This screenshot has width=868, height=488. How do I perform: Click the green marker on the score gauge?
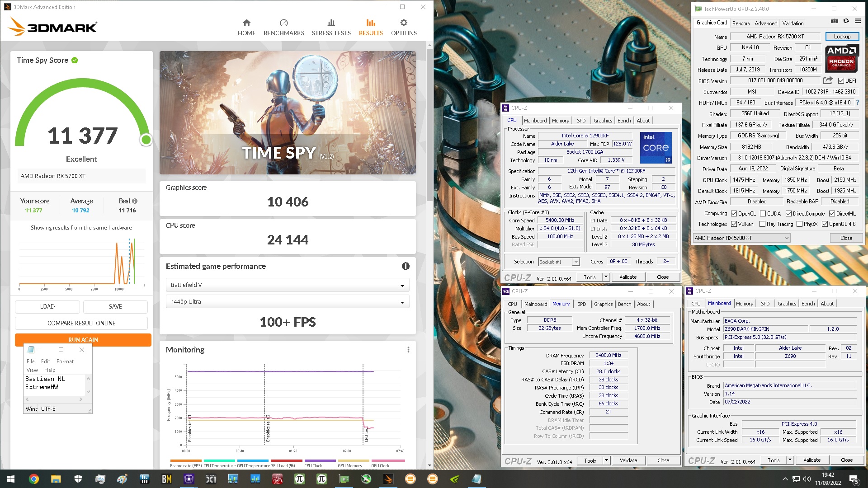coord(146,140)
